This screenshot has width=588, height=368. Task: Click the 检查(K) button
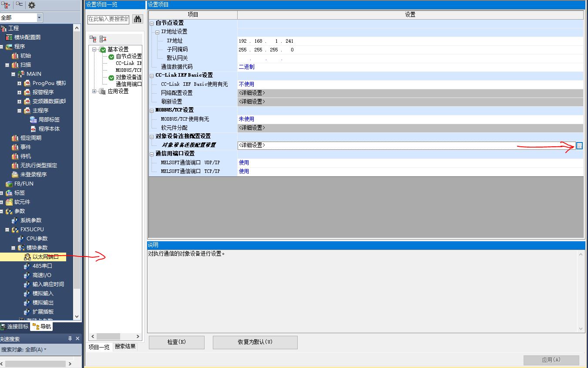[x=176, y=342]
